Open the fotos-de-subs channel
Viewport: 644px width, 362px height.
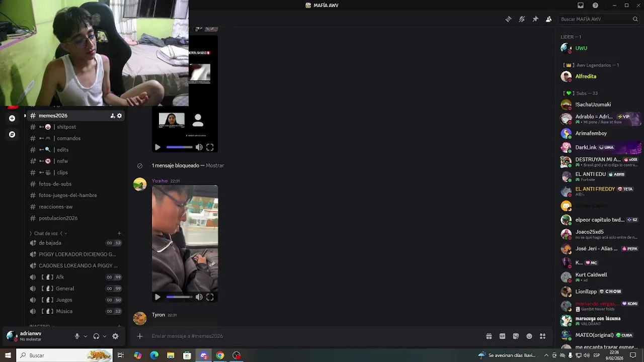75,184
